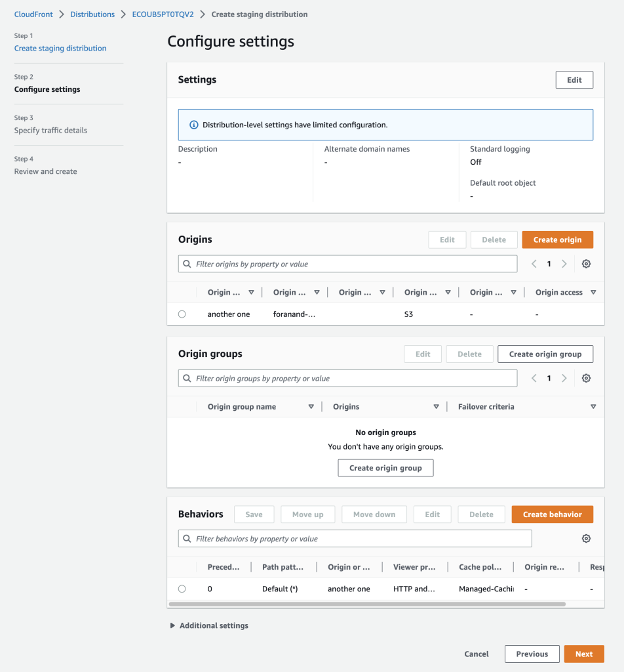This screenshot has height=672, width=624.
Task: Click the Behaviors table horizontal scrollbar
Action: tap(367, 604)
